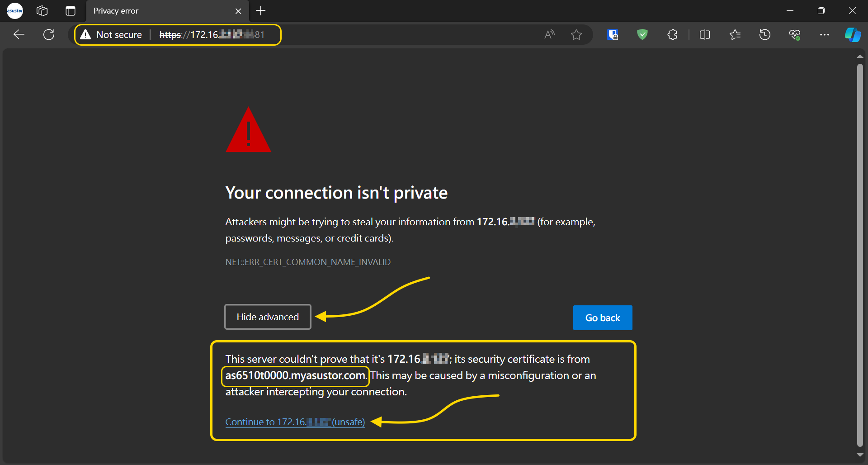This screenshot has height=465, width=868.
Task: Toggle vertical tabs via tab actions icon
Action: (x=71, y=11)
